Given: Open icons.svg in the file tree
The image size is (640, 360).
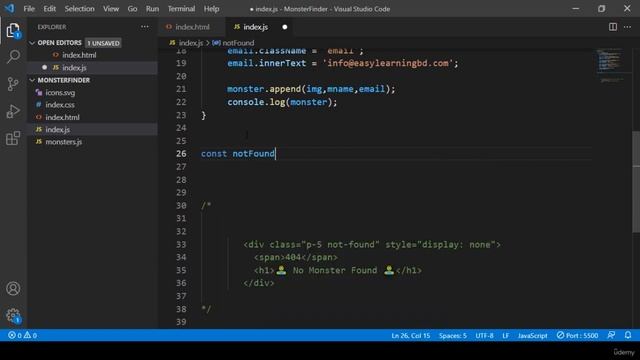Looking at the screenshot, I should pyautogui.click(x=60, y=93).
